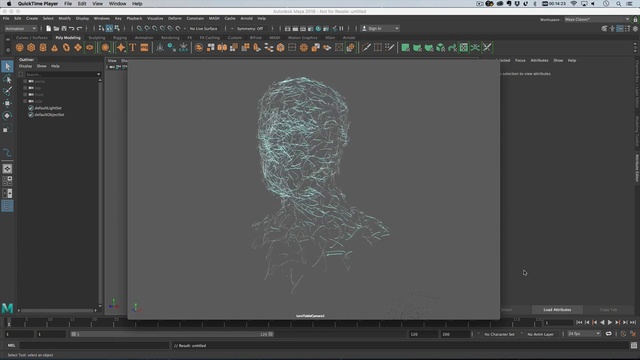The width and height of the screenshot is (640, 360).
Task: Click the Redo arrow icon
Action: pyautogui.click(x=80, y=29)
